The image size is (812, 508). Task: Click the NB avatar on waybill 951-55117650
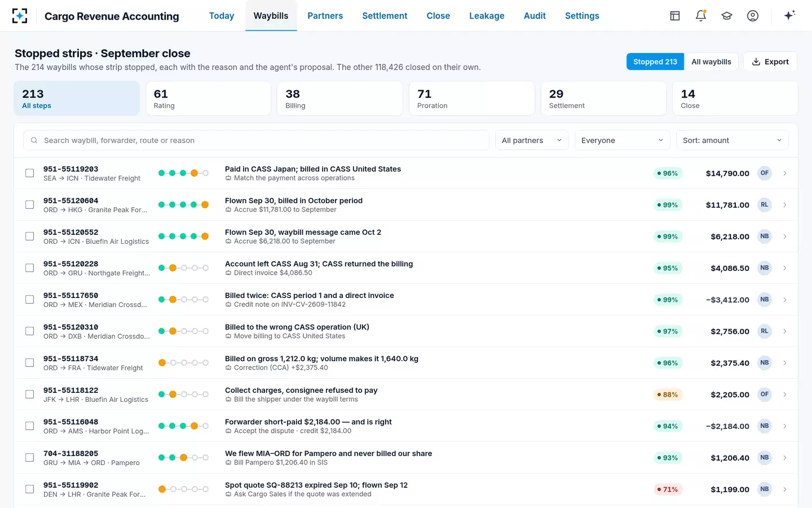coord(765,300)
